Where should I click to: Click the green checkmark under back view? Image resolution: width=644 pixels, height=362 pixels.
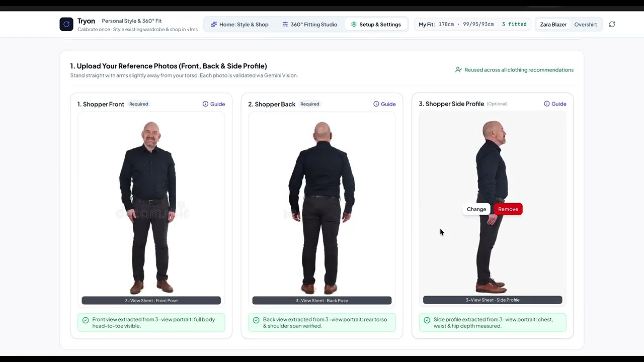(x=256, y=320)
